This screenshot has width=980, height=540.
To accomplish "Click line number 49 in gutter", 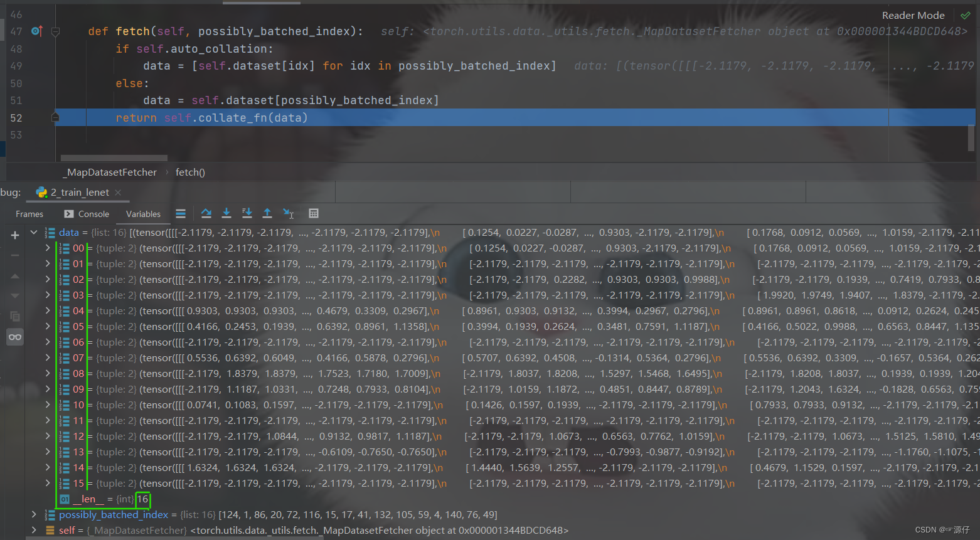I will (16, 66).
